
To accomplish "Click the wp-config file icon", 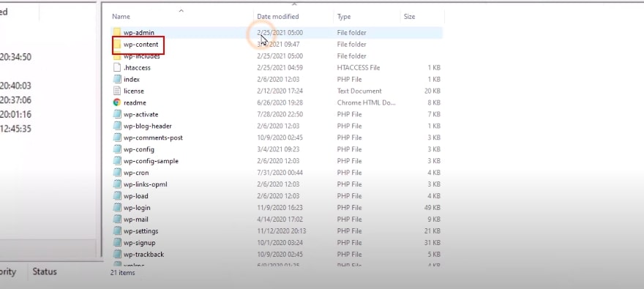I will pyautogui.click(x=117, y=149).
